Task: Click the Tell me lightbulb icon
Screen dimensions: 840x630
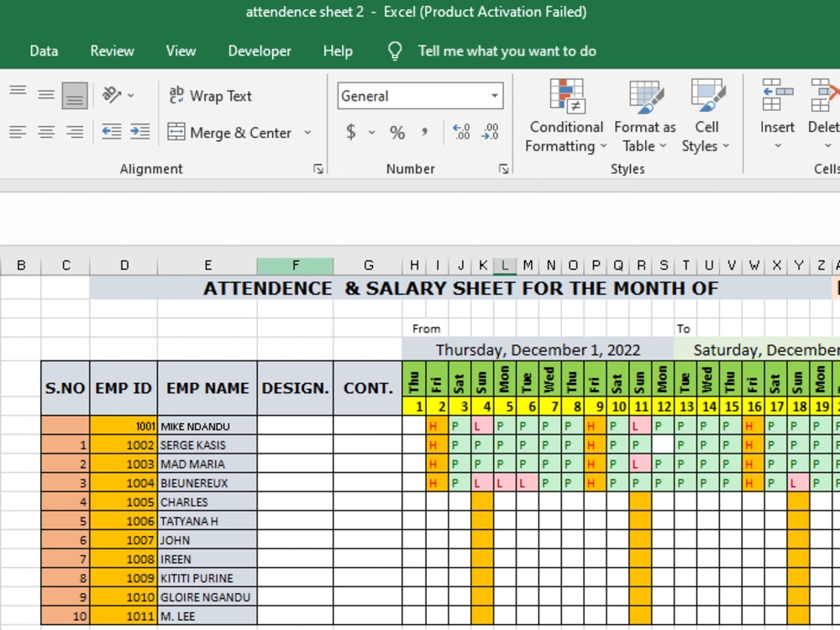Action: pyautogui.click(x=395, y=51)
